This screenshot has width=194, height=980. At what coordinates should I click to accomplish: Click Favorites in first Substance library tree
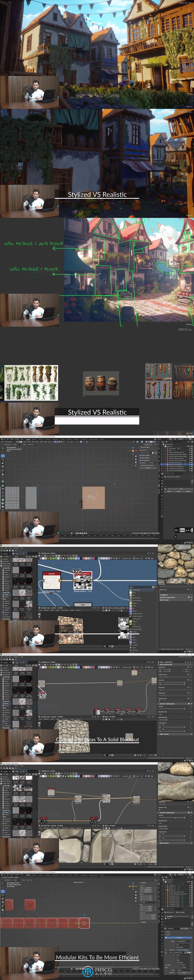pos(4,559)
